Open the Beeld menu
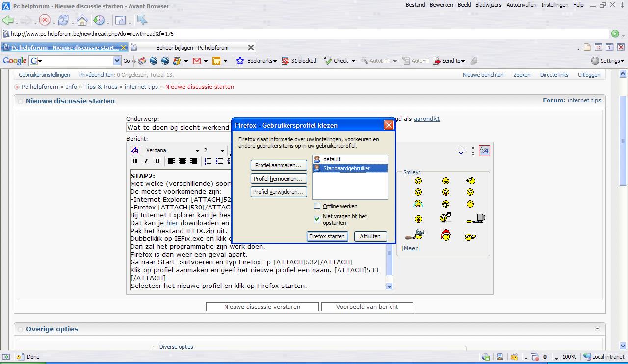The width and height of the screenshot is (628, 364). (464, 5)
